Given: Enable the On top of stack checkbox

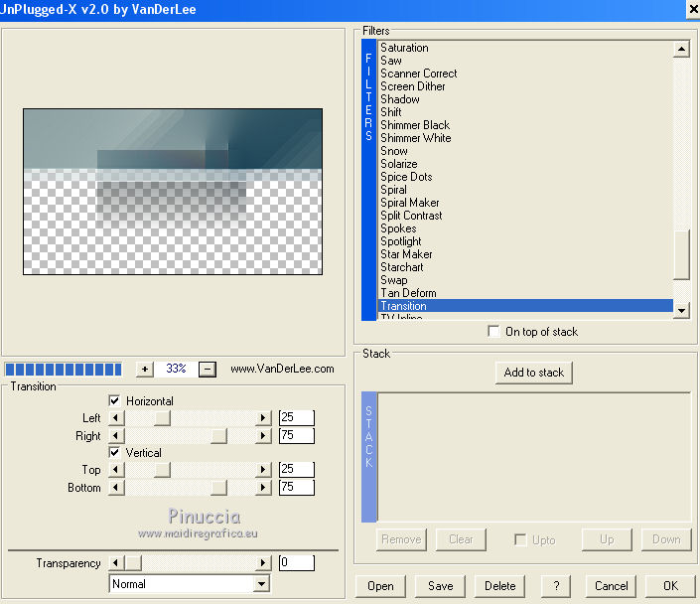Looking at the screenshot, I should [494, 332].
